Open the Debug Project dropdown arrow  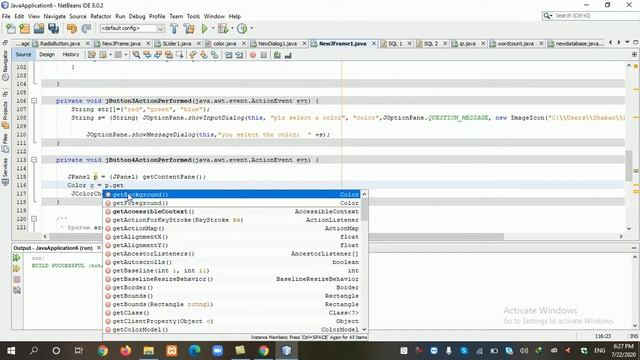pos(232,29)
